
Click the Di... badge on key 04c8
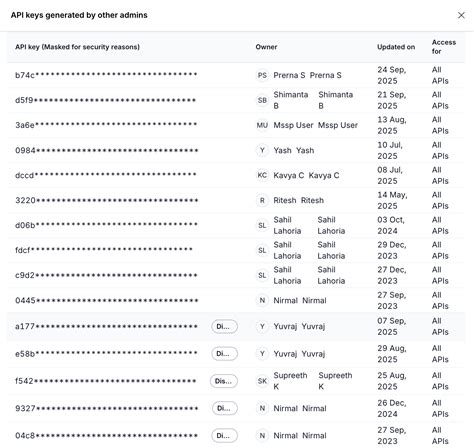click(x=224, y=436)
